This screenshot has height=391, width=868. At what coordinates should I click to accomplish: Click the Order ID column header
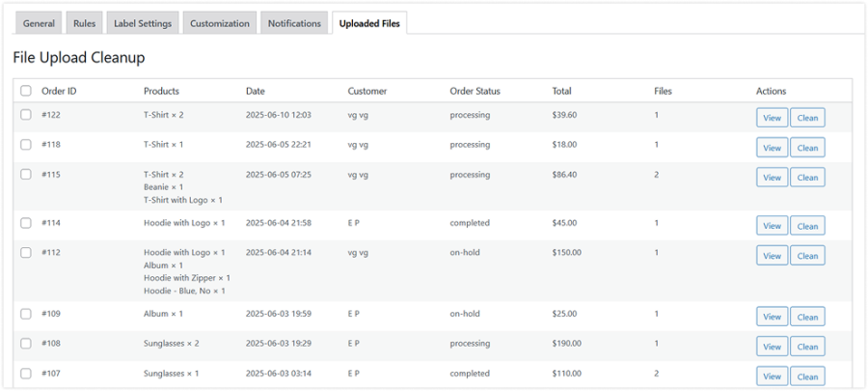point(59,92)
